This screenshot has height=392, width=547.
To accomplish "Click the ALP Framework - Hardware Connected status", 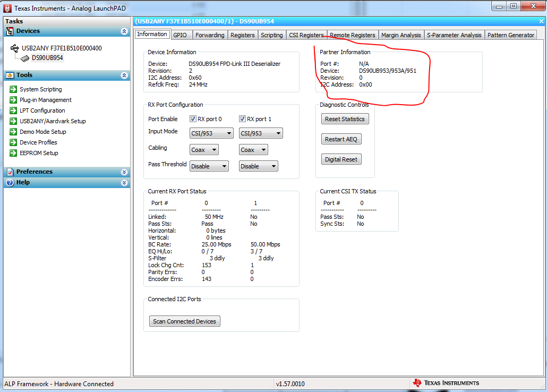I will coord(59,384).
